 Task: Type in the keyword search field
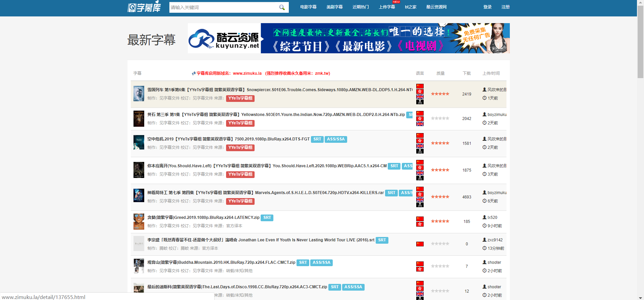click(x=223, y=7)
